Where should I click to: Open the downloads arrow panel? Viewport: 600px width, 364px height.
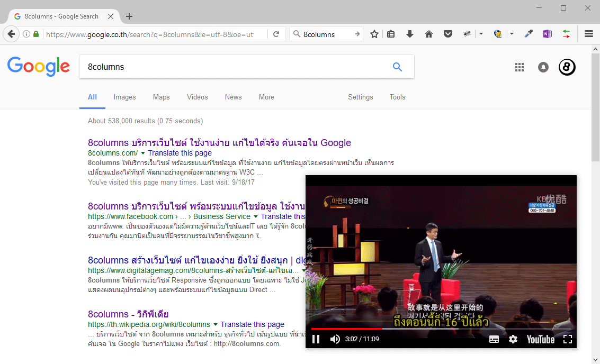click(x=410, y=34)
